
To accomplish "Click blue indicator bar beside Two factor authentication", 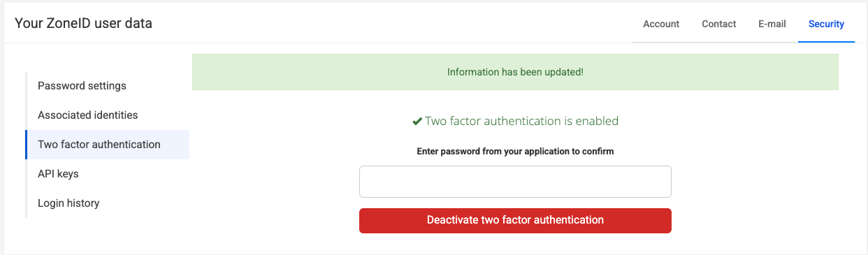I will point(26,145).
